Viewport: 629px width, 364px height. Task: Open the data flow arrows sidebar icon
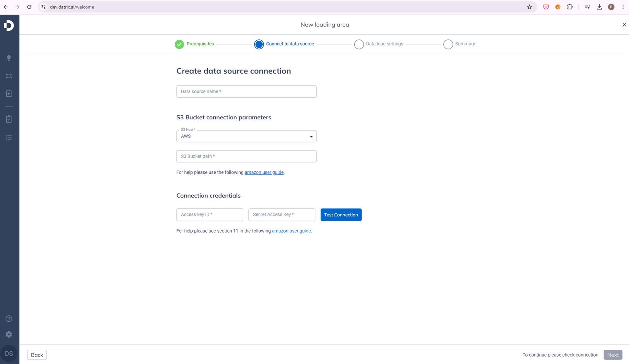pyautogui.click(x=9, y=76)
